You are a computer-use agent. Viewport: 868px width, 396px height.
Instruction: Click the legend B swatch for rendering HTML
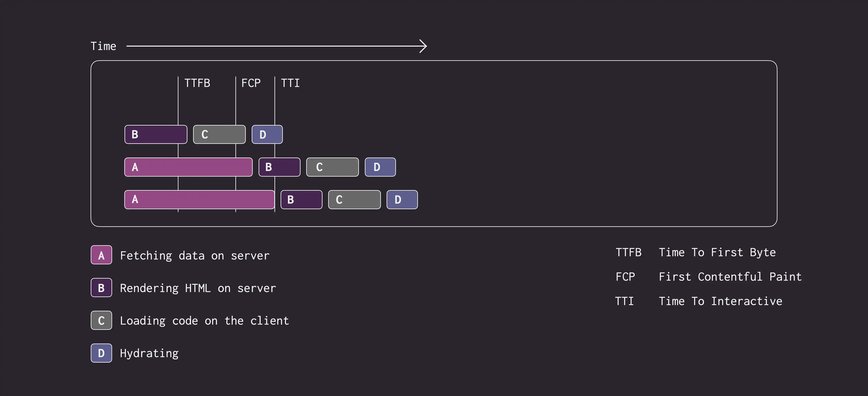coord(101,288)
